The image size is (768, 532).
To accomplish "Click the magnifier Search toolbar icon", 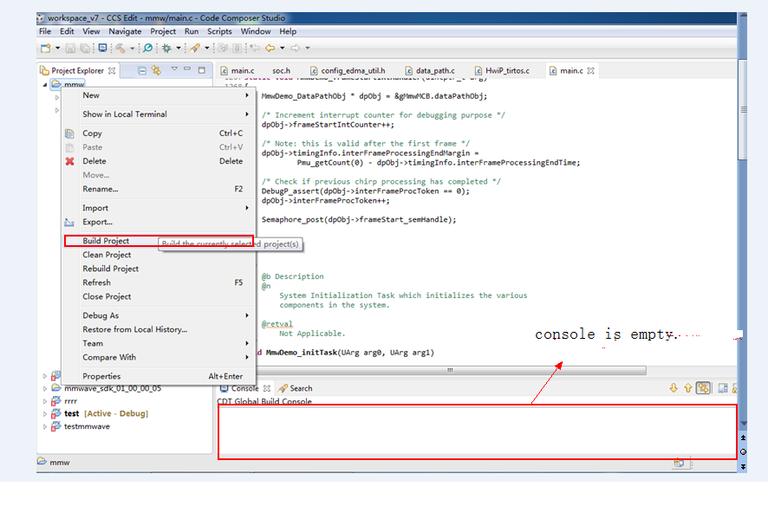I will [147, 48].
